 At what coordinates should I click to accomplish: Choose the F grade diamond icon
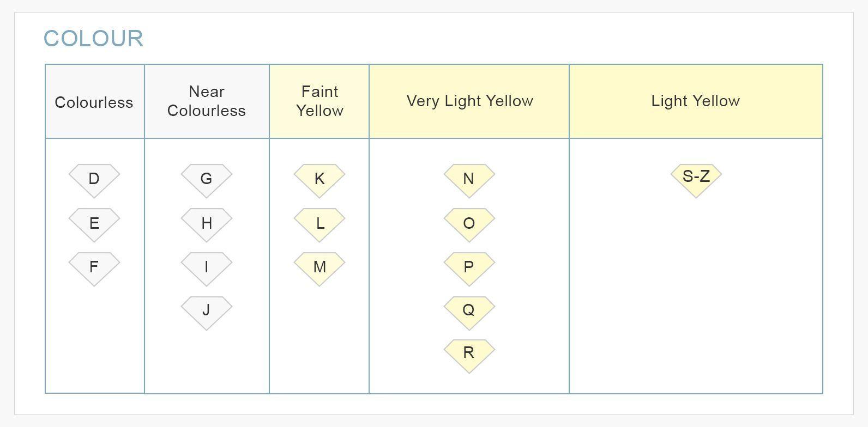click(94, 267)
